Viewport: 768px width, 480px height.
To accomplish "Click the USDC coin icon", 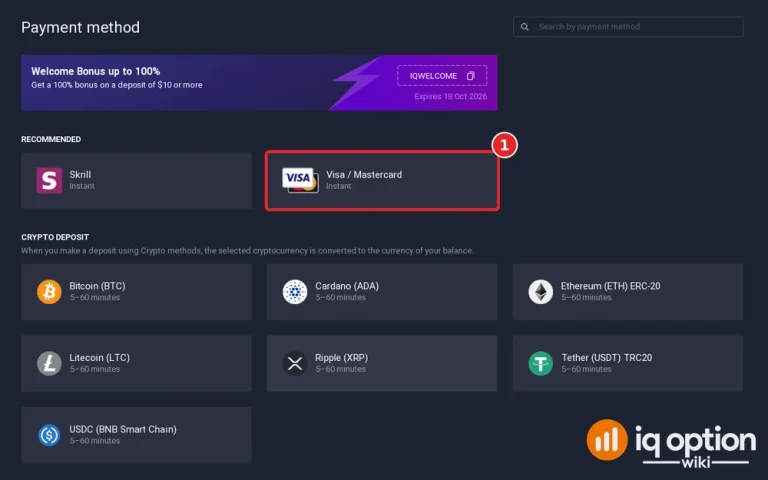I will pos(49,435).
